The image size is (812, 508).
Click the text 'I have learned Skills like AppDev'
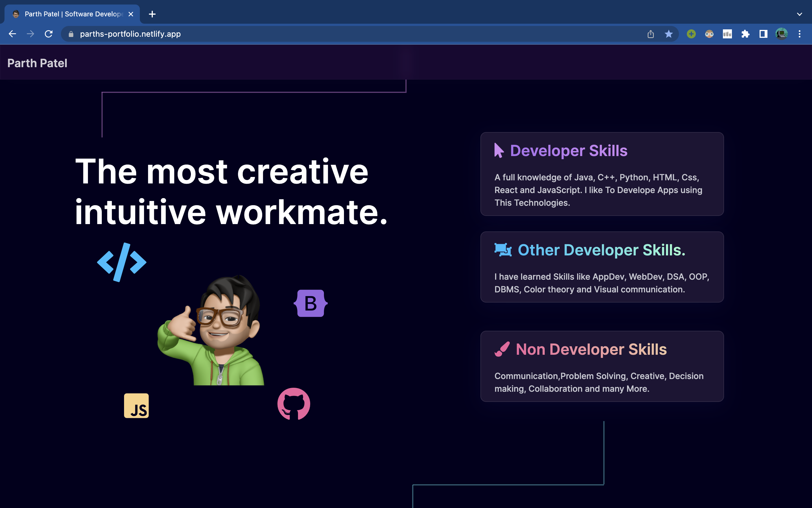click(602, 283)
